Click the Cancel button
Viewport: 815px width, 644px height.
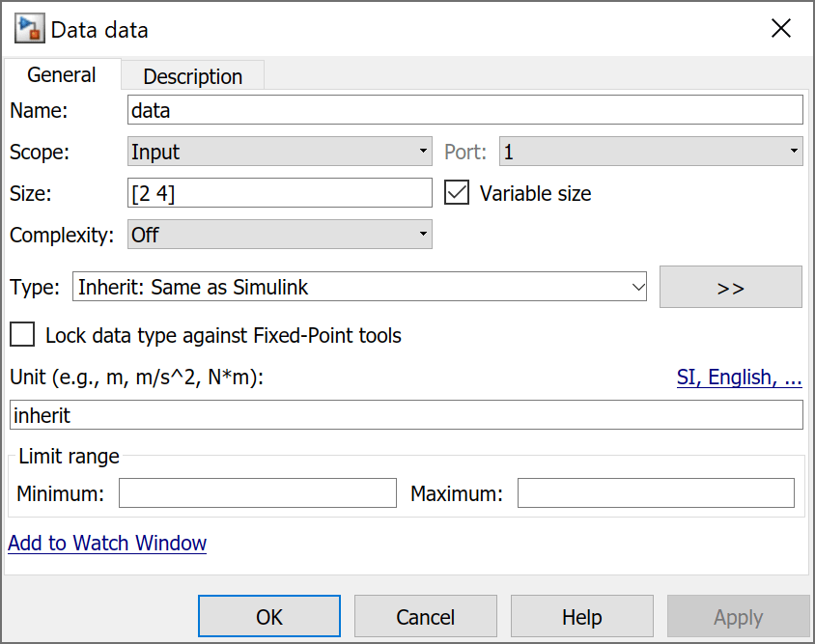[425, 617]
